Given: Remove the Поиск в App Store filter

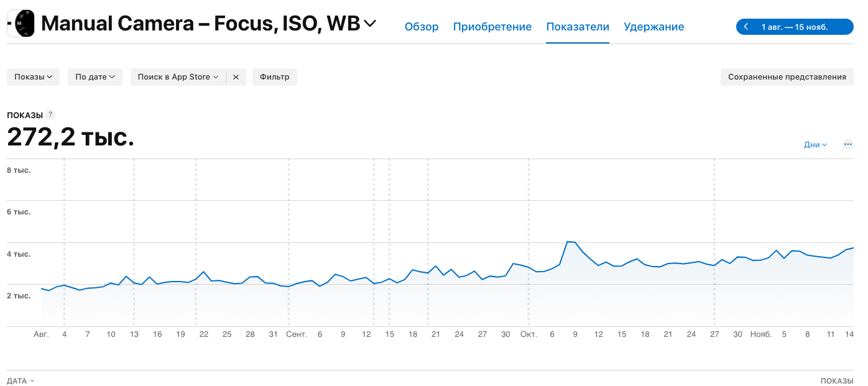Looking at the screenshot, I should coord(236,77).
